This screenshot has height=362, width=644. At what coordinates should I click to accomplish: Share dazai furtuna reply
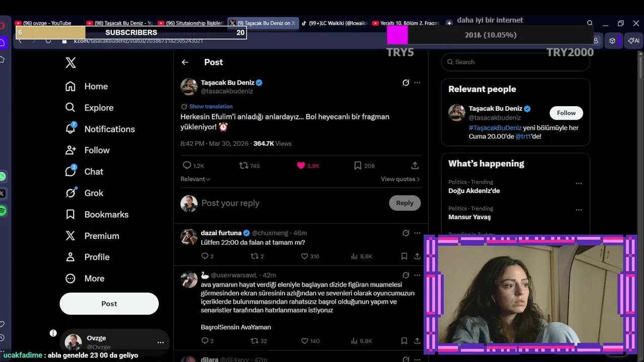tap(417, 256)
